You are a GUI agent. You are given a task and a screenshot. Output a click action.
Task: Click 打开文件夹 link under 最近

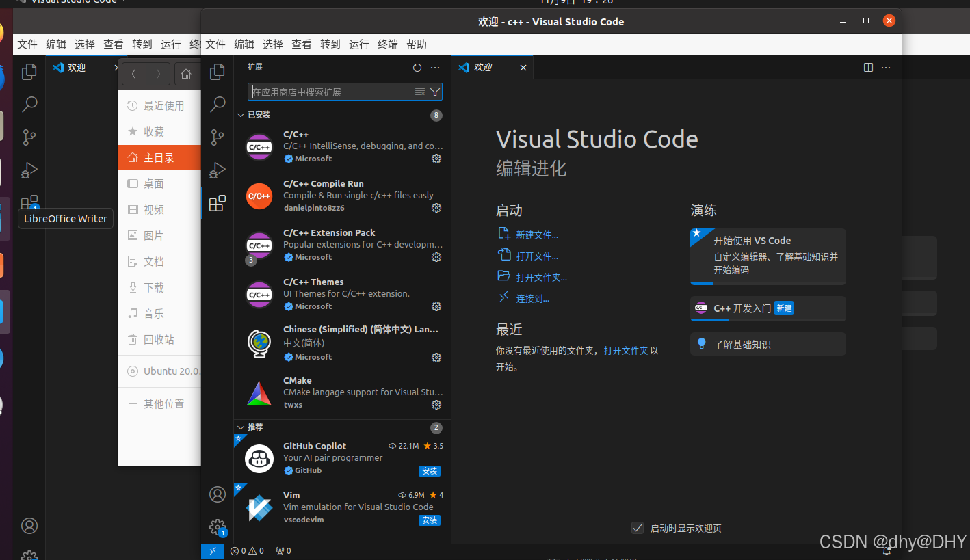click(x=626, y=351)
